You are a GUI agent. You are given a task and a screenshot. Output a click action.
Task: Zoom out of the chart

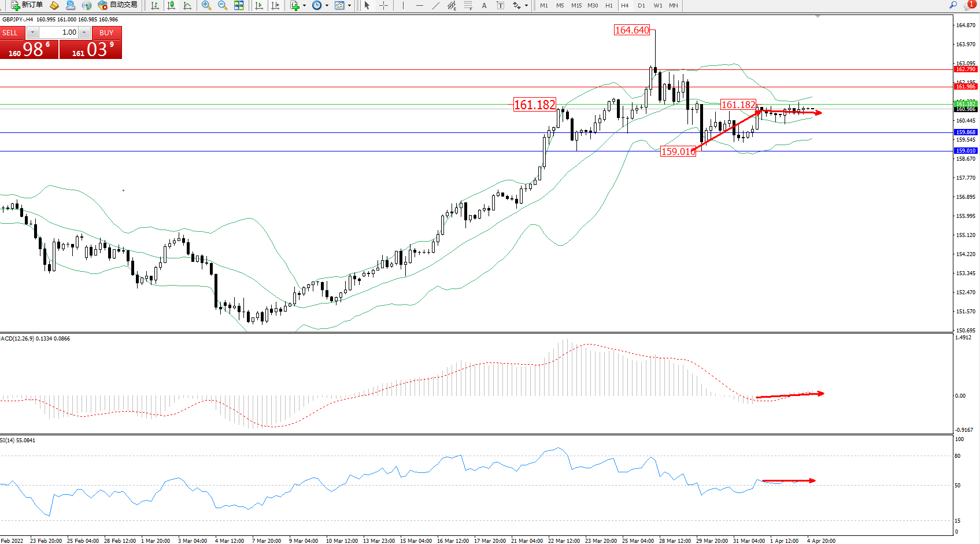[222, 5]
